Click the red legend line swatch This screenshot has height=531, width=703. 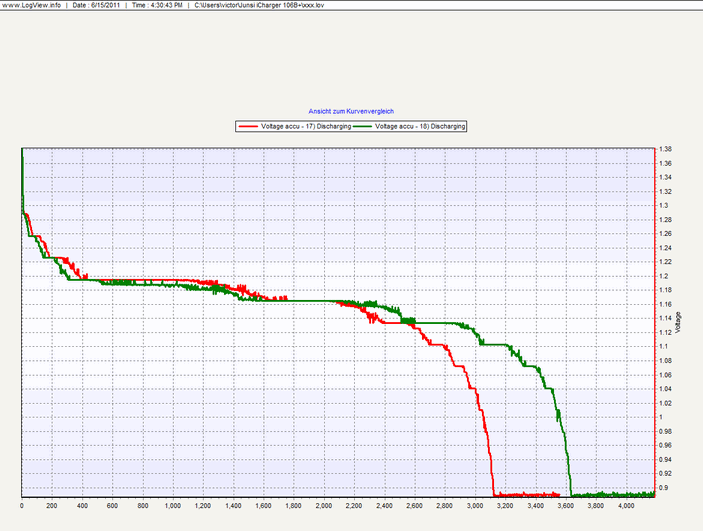[249, 127]
